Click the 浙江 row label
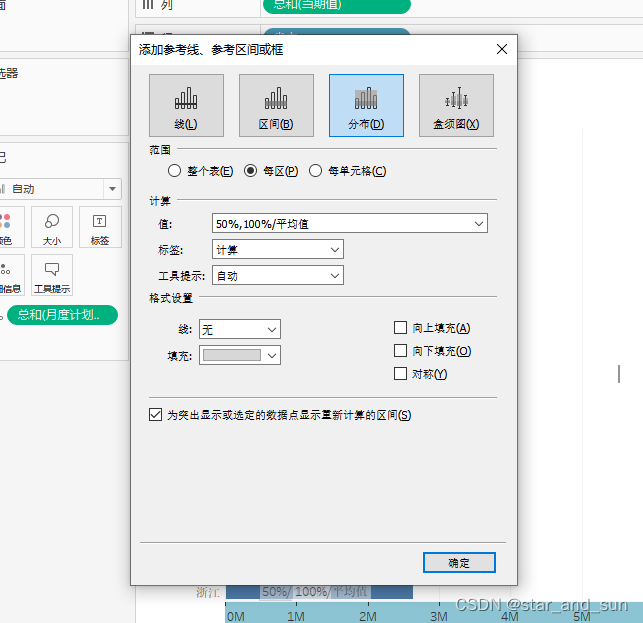This screenshot has height=623, width=643. click(208, 592)
